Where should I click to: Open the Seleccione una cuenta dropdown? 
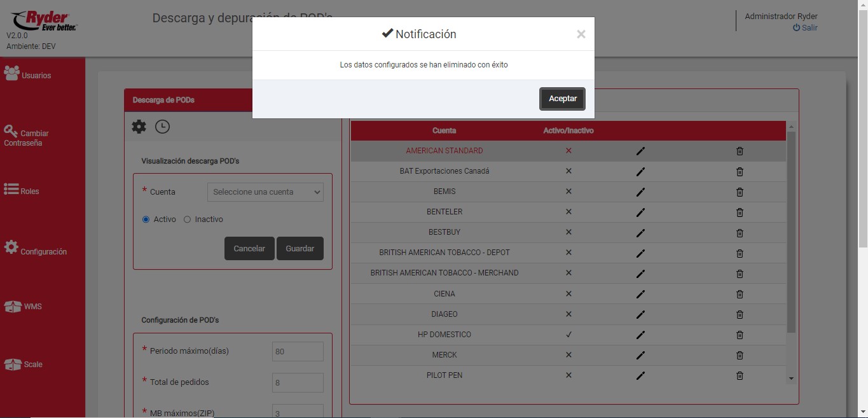pyautogui.click(x=265, y=192)
